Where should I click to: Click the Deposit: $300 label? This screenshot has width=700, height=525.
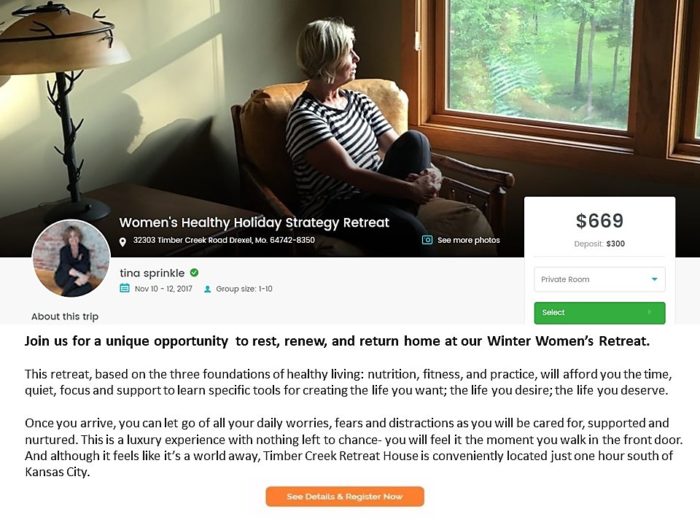[599, 244]
